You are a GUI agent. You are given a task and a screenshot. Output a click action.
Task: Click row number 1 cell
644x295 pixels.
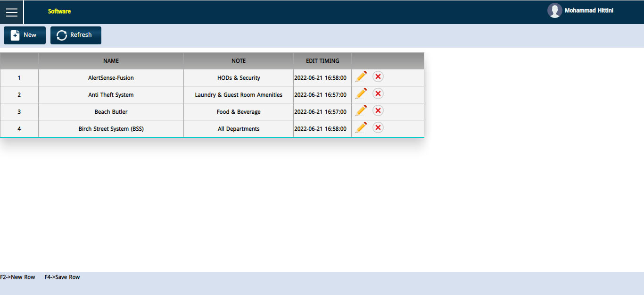point(19,78)
